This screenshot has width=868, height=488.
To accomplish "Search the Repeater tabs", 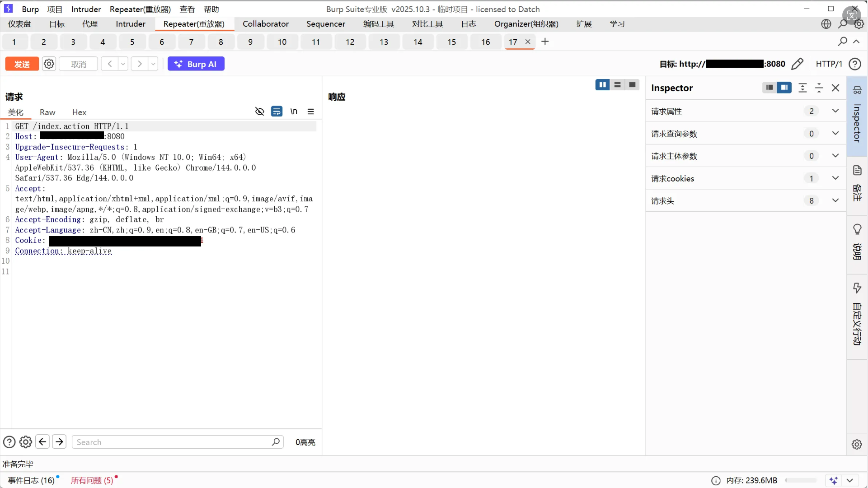I will [843, 42].
